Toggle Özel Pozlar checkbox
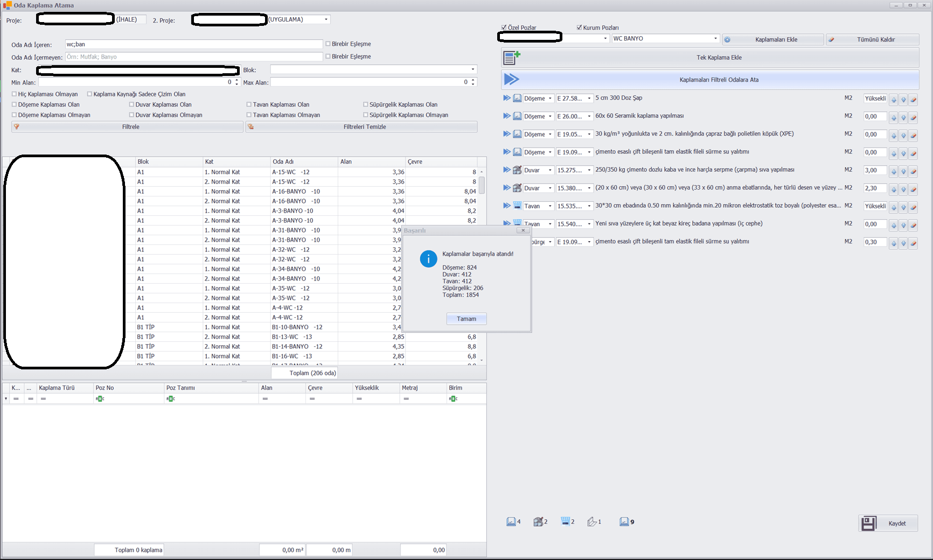 [504, 27]
